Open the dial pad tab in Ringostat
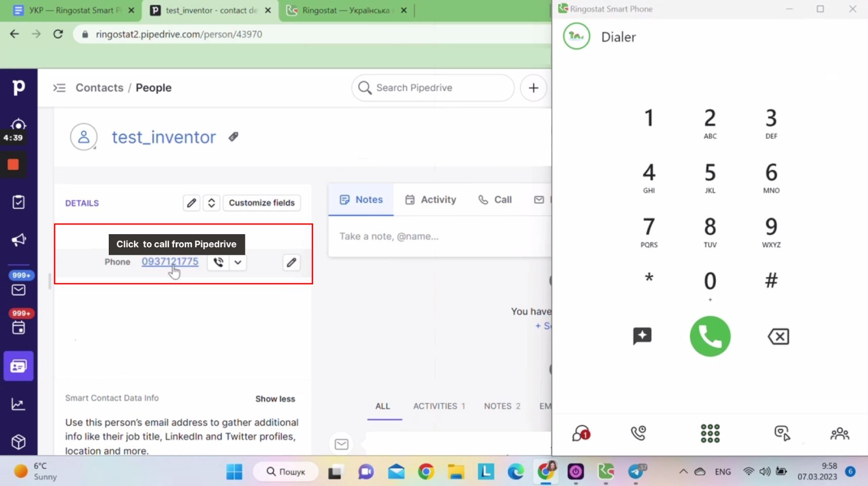This screenshot has width=868, height=486. pyautogui.click(x=710, y=433)
